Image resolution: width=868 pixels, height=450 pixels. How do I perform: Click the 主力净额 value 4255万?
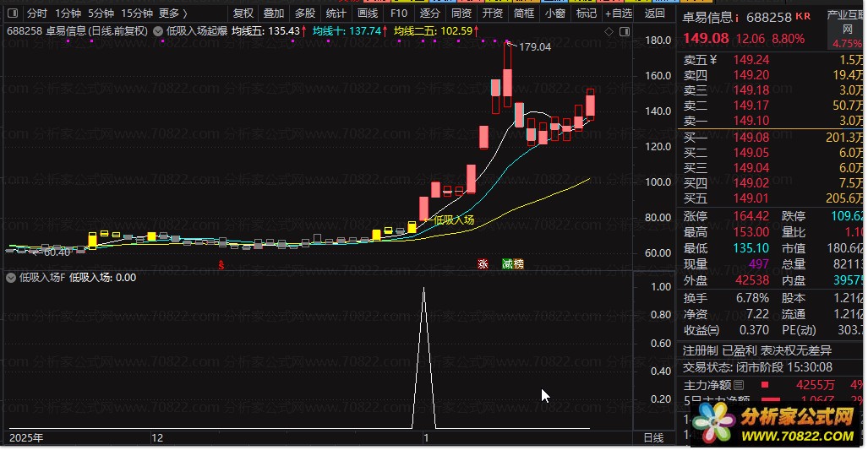point(816,385)
